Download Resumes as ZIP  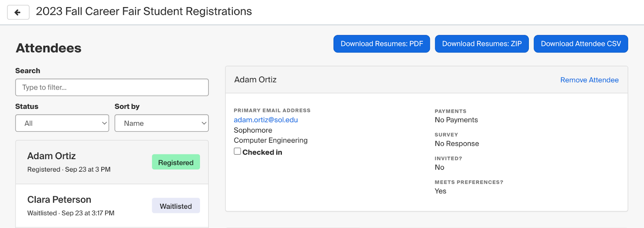pyautogui.click(x=482, y=44)
